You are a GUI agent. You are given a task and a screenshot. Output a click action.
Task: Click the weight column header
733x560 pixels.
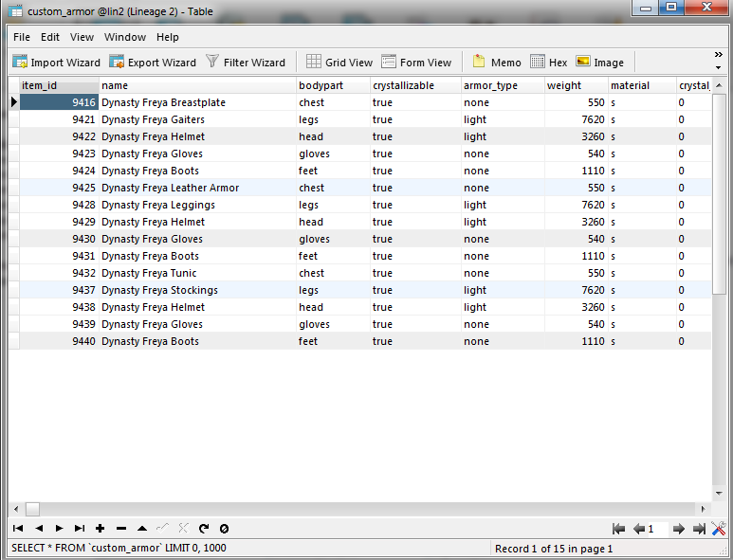577,85
